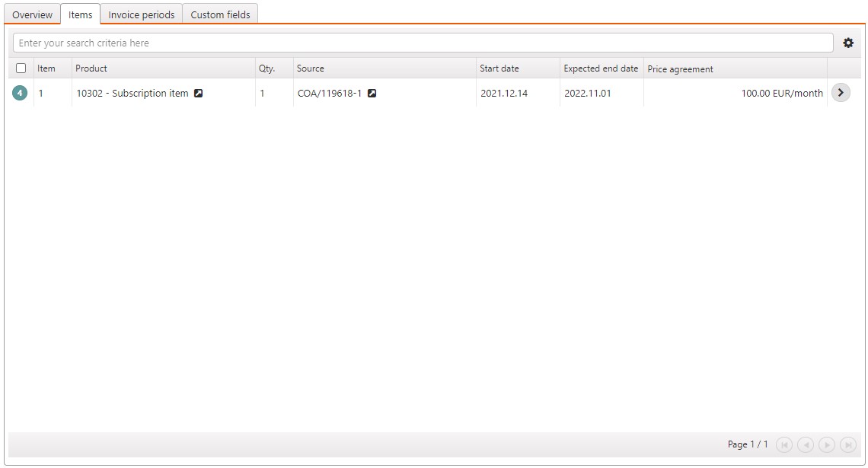Go to previous page pagination icon
This screenshot has height=468, width=868.
click(806, 444)
